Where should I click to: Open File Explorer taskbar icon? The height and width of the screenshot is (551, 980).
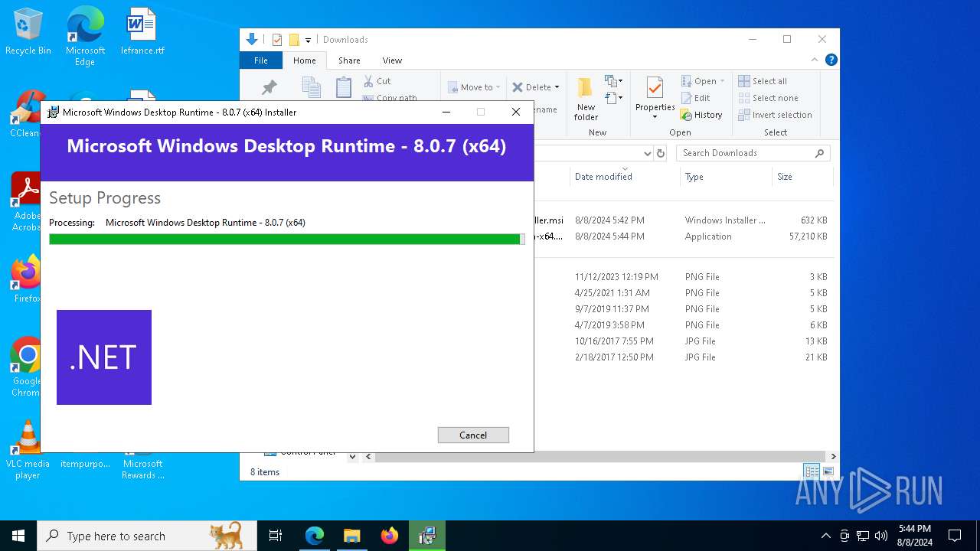click(x=351, y=536)
